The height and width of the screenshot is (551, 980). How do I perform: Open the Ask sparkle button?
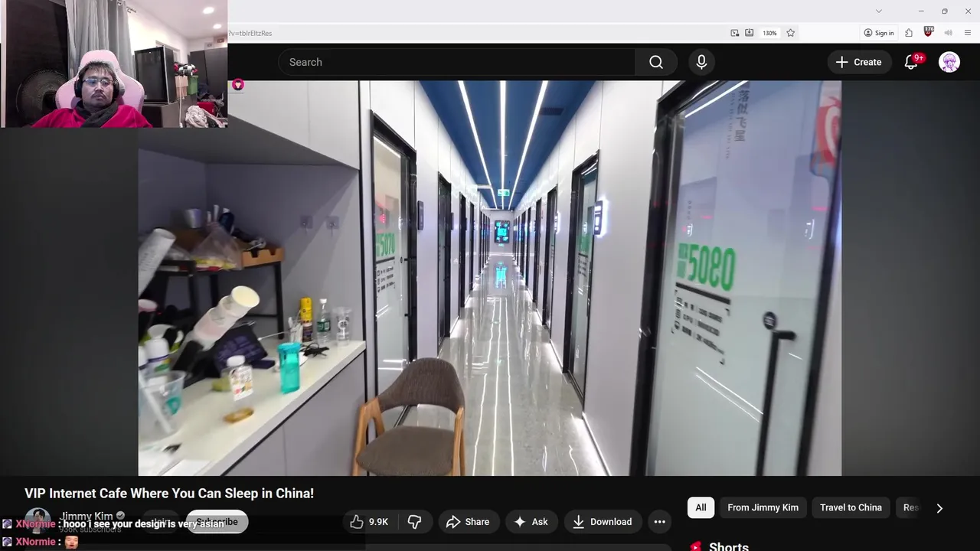(531, 522)
